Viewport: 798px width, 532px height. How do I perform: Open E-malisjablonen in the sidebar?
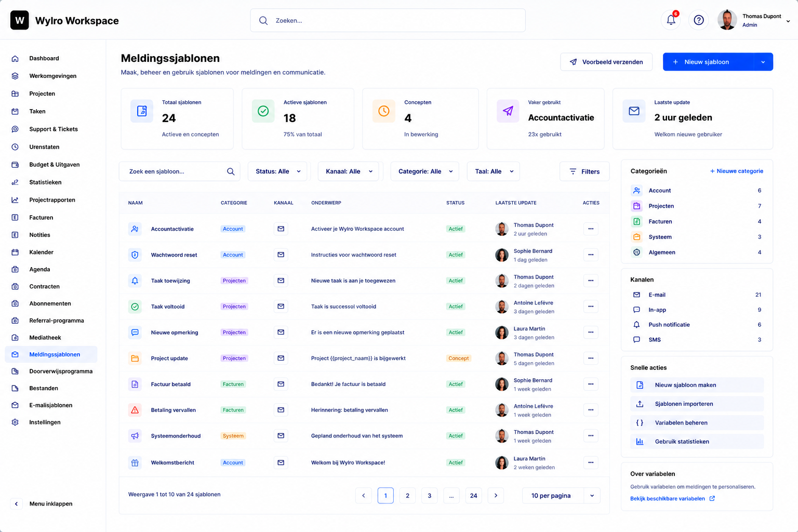51,405
